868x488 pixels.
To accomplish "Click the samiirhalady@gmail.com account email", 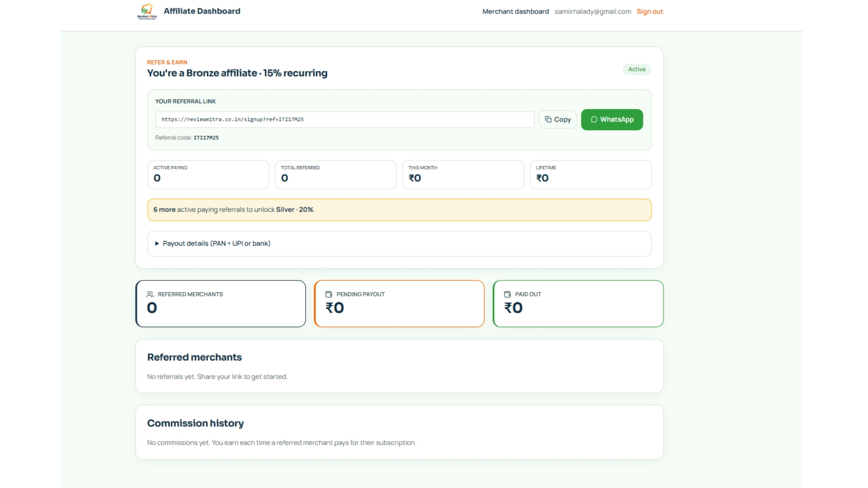I will pos(592,11).
